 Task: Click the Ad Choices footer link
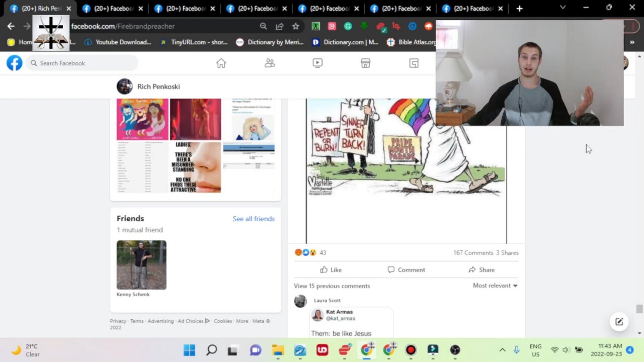(194, 321)
